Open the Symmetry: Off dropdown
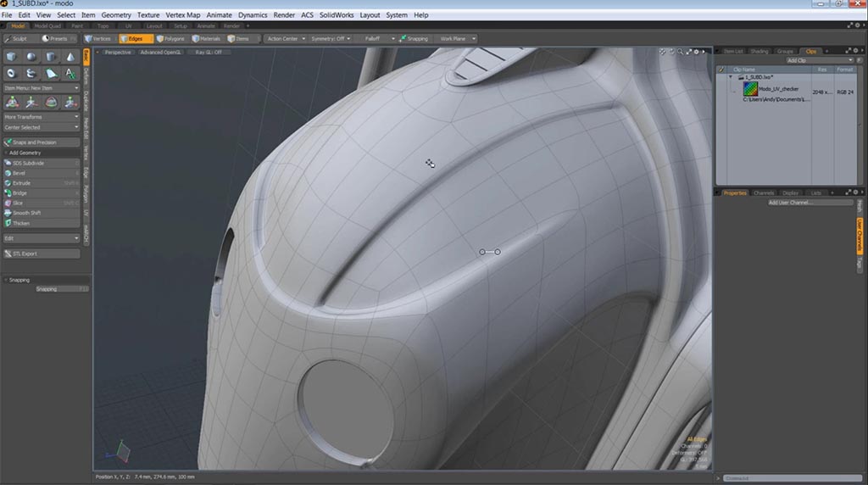This screenshot has width=868, height=485. [331, 38]
